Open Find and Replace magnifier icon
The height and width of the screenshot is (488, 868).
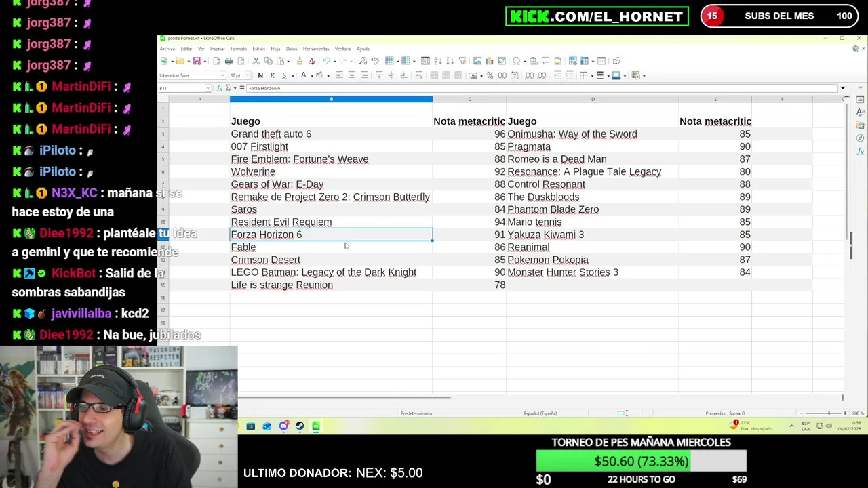[363, 61]
